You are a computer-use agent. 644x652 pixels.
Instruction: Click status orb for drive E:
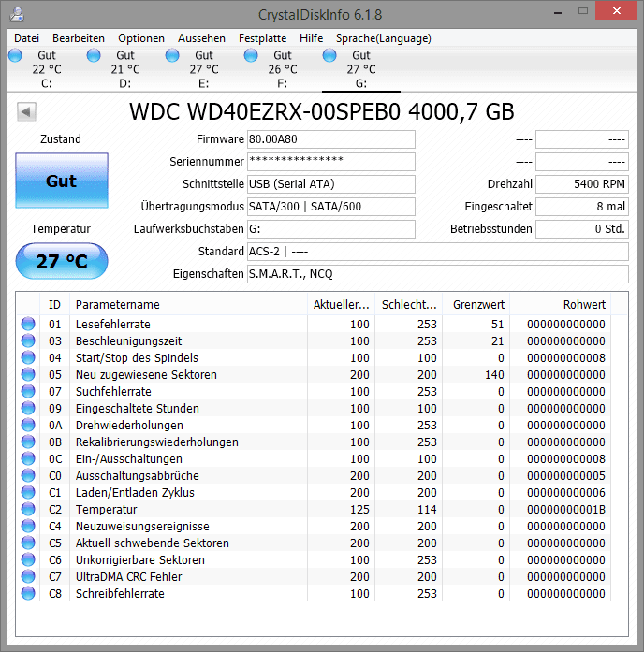tap(172, 55)
